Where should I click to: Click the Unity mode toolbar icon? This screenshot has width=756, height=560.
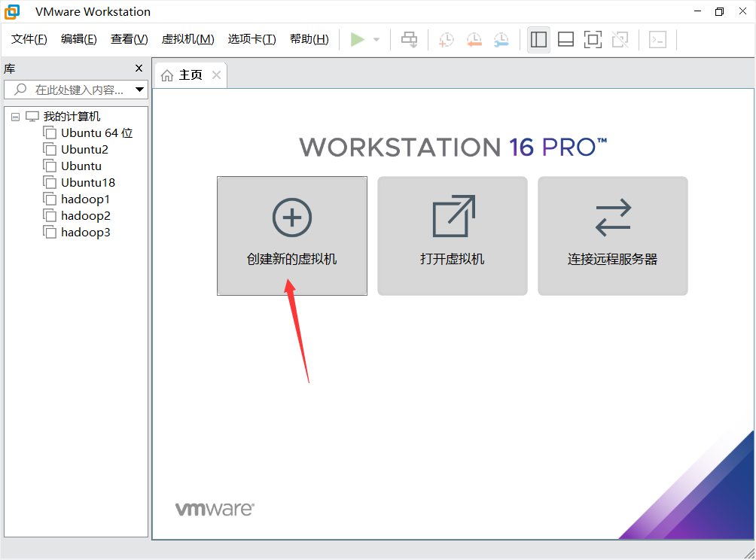coord(620,40)
